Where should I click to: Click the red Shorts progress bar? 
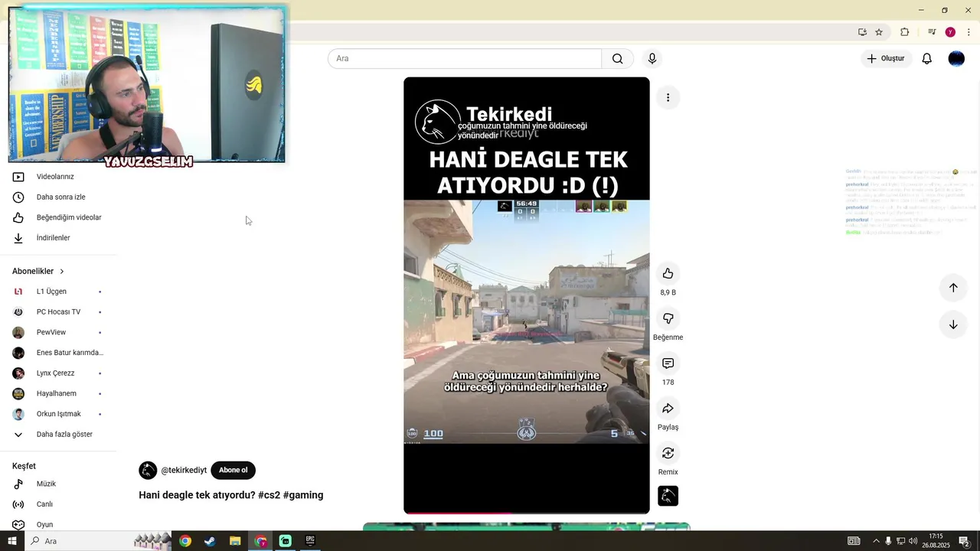527,513
